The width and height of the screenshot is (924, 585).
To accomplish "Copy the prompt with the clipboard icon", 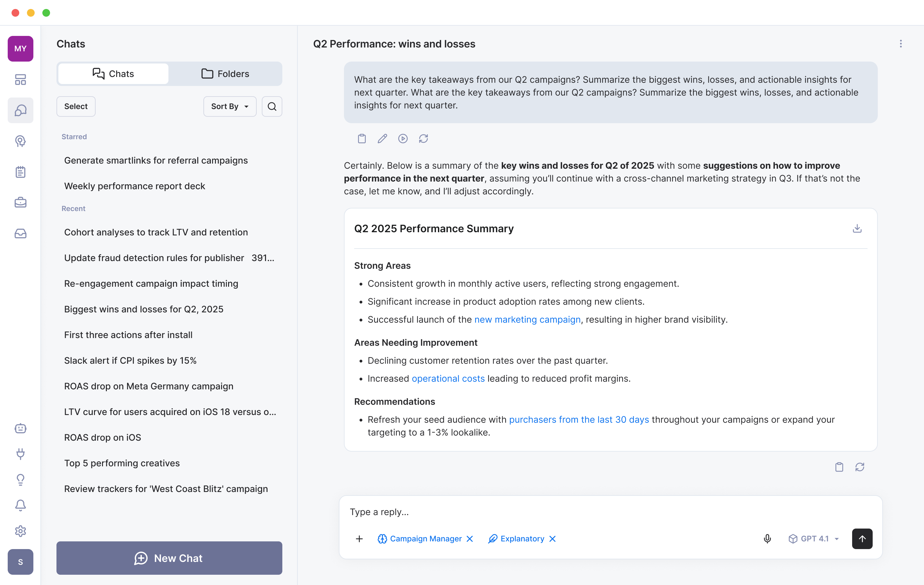I will click(x=362, y=139).
